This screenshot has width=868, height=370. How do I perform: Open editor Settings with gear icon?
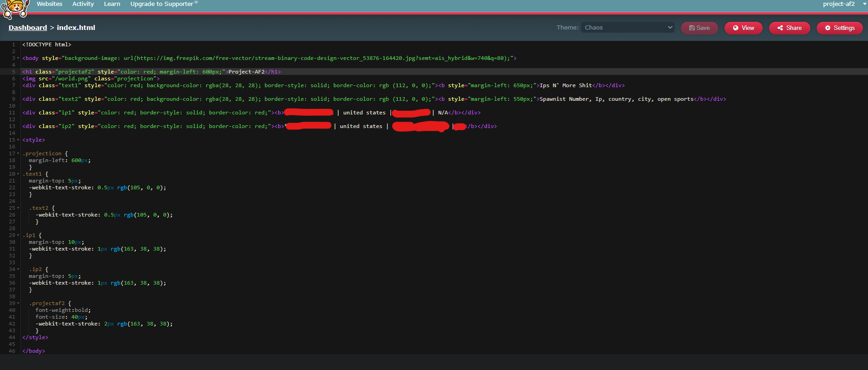[839, 28]
